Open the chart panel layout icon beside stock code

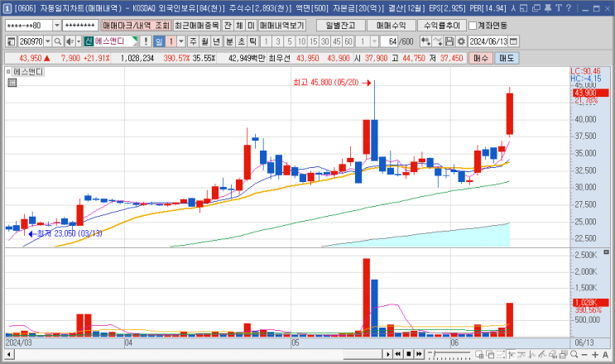point(11,41)
